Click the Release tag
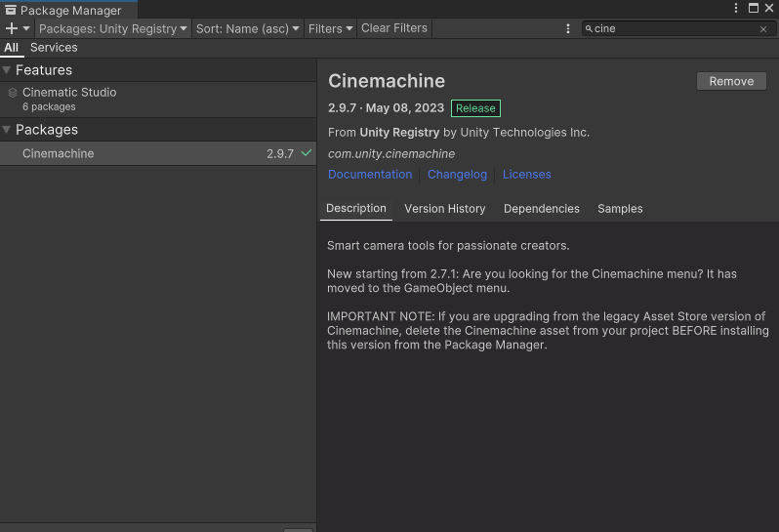Image resolution: width=779 pixels, height=532 pixels. point(475,108)
